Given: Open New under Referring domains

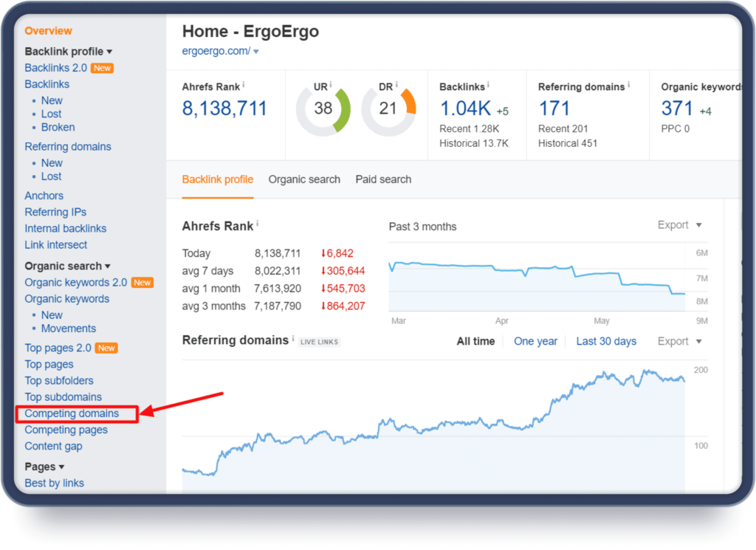Looking at the screenshot, I should [x=52, y=163].
